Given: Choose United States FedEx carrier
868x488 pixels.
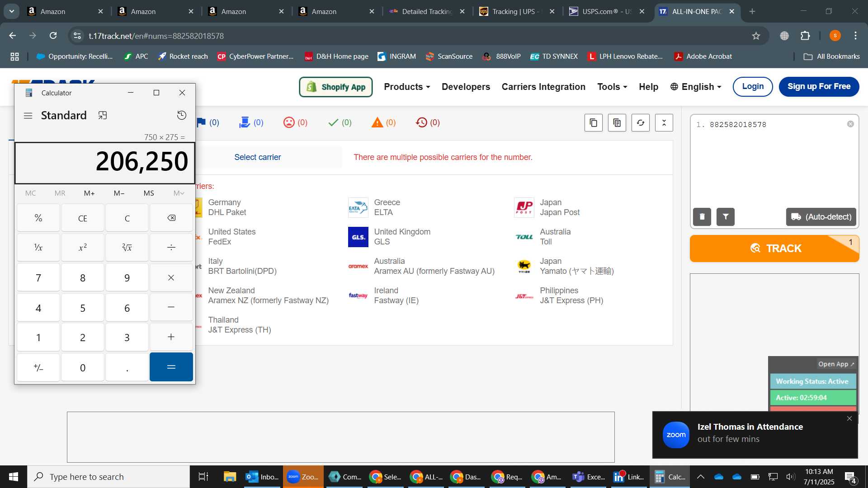Looking at the screenshot, I should pos(231,237).
